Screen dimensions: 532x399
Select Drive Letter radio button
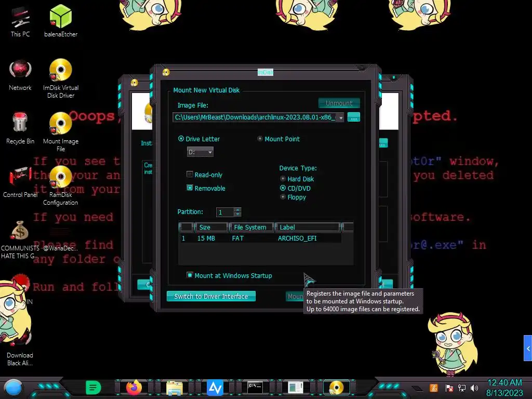click(181, 138)
